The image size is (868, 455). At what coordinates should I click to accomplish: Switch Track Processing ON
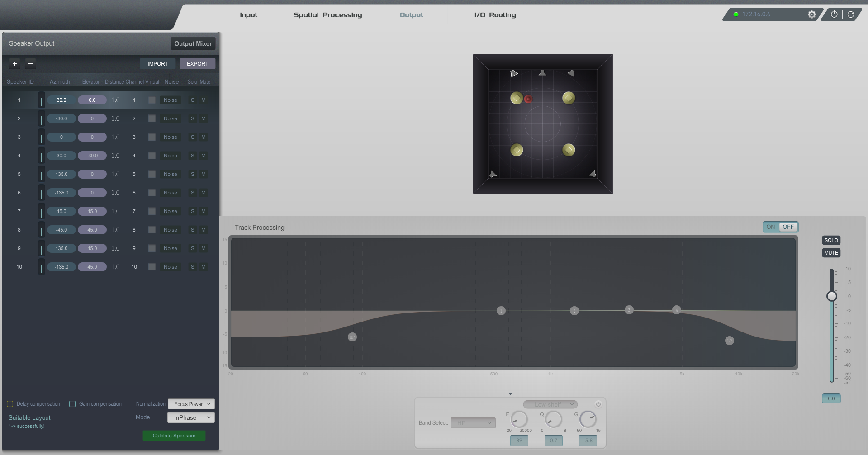(x=771, y=227)
